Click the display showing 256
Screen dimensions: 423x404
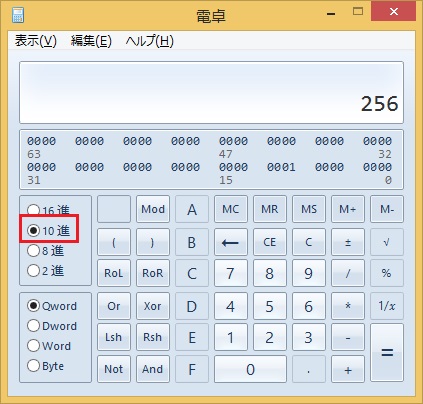point(211,92)
